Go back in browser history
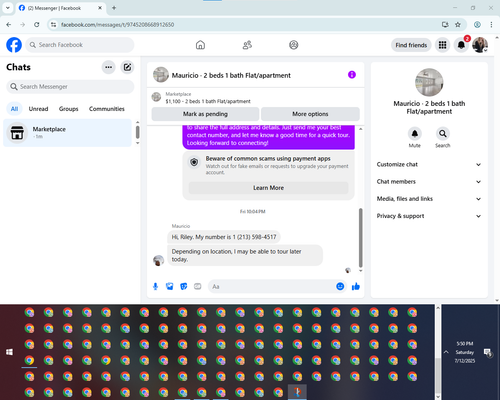Image resolution: width=500 pixels, height=400 pixels. click(9, 25)
